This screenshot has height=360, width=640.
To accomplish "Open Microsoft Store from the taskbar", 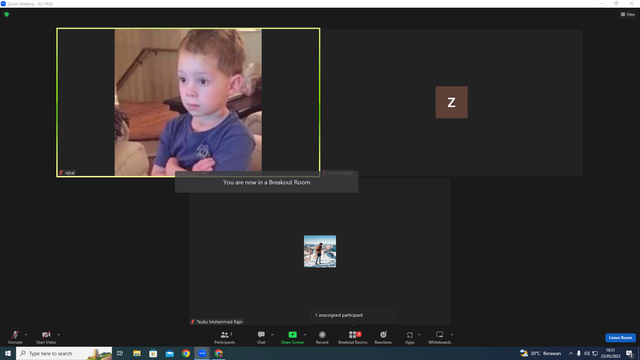I will click(x=153, y=353).
